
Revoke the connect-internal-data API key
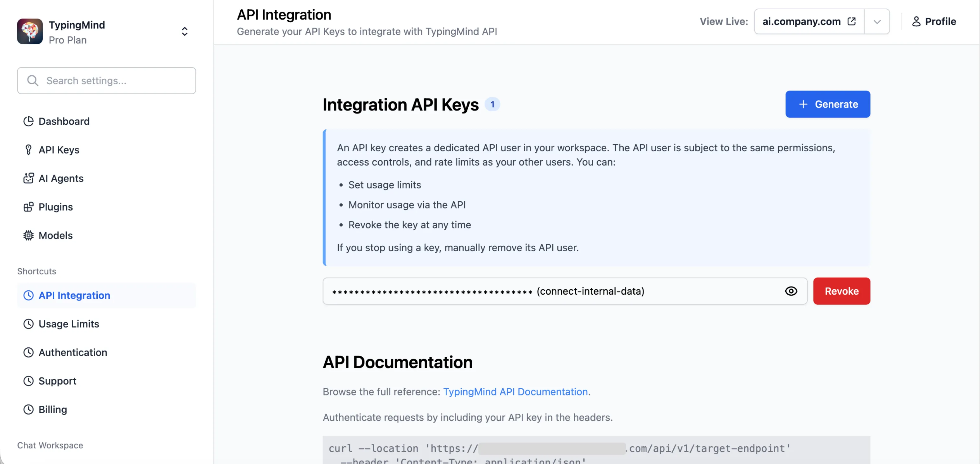(841, 291)
